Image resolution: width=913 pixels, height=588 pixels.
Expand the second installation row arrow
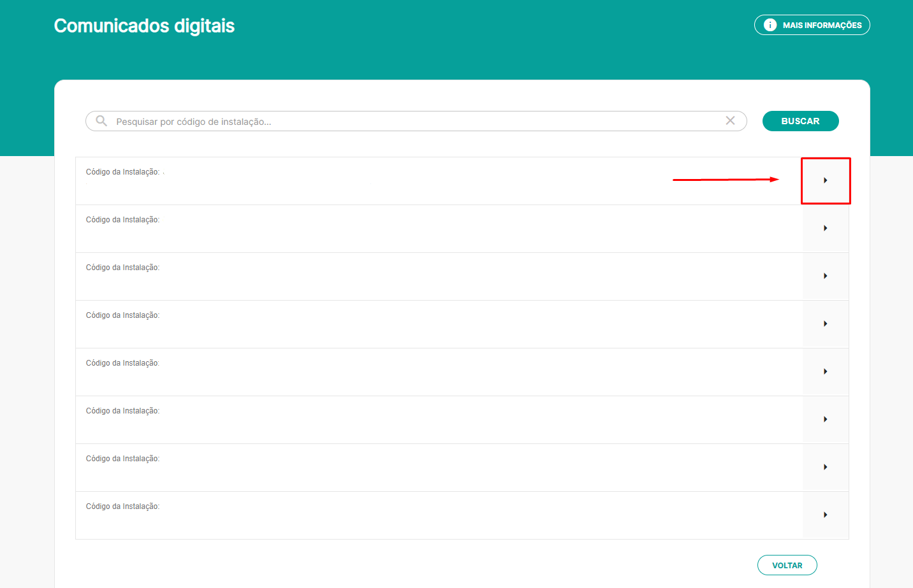[825, 229]
